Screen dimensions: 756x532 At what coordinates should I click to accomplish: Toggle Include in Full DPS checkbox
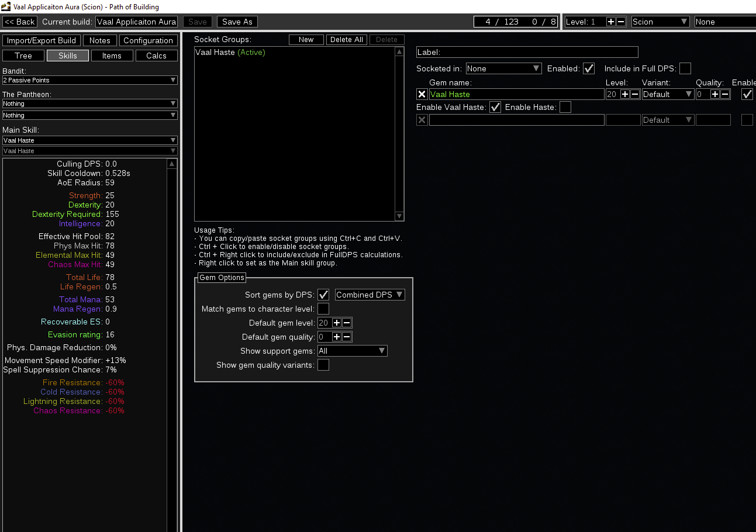tap(685, 68)
